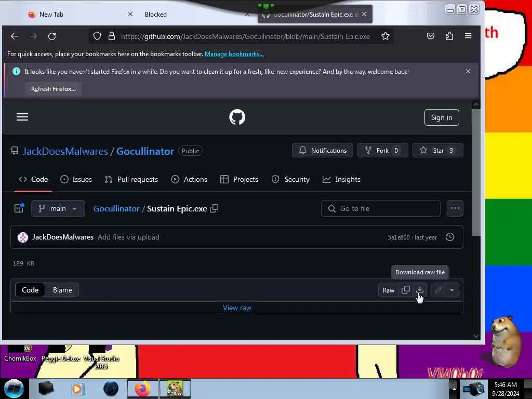Screen dimensions: 532x399
Task: Select the Code repository tab
Action: coord(33,179)
